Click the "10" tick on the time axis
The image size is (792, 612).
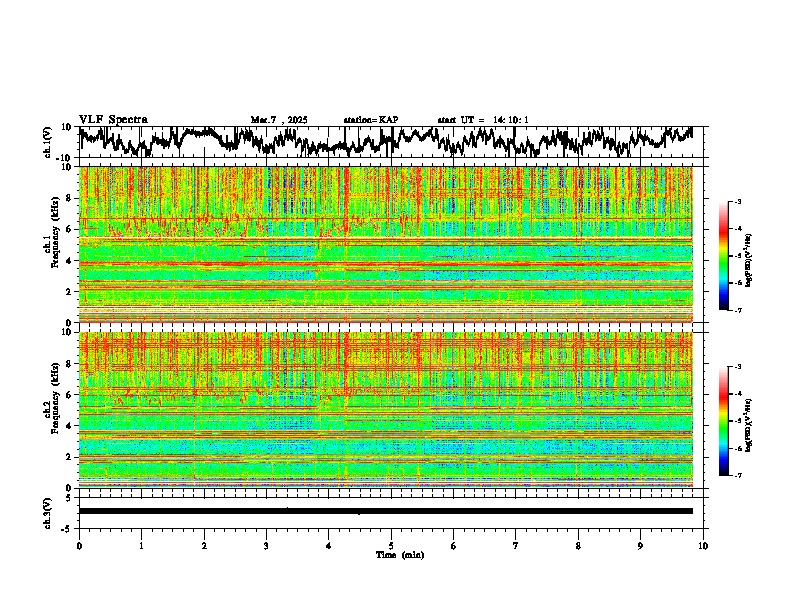pyautogui.click(x=703, y=546)
